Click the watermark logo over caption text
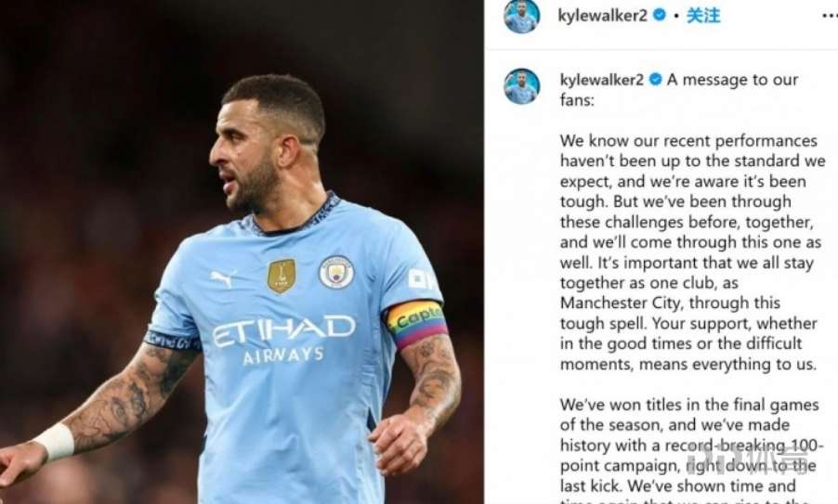The height and width of the screenshot is (504, 838). (747, 461)
